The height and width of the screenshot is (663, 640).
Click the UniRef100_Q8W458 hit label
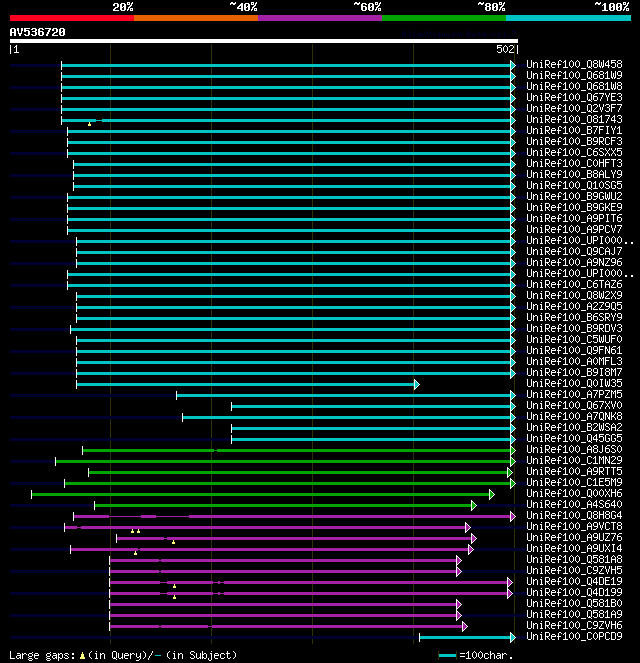tap(574, 64)
